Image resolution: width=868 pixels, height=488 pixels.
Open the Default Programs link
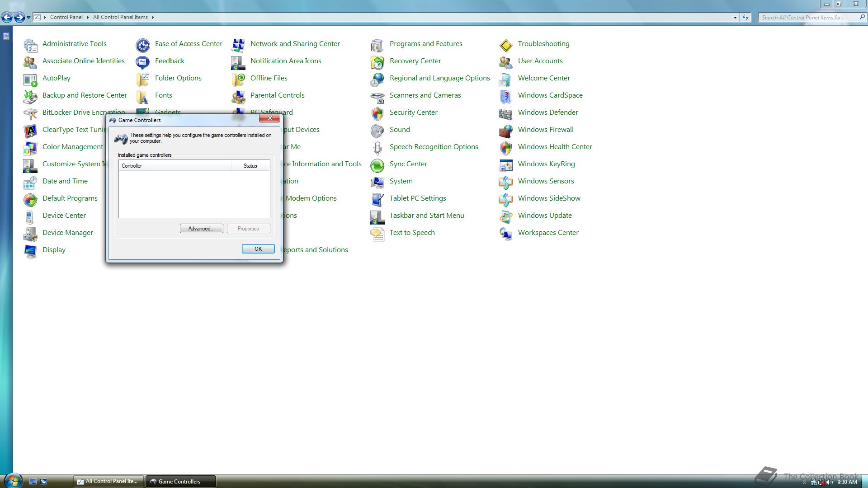pyautogui.click(x=70, y=198)
